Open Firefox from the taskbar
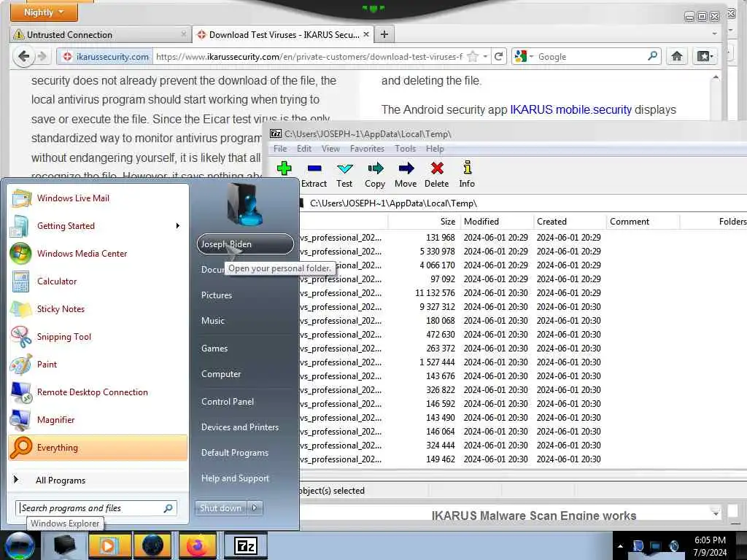This screenshot has width=747, height=560. tap(197, 545)
